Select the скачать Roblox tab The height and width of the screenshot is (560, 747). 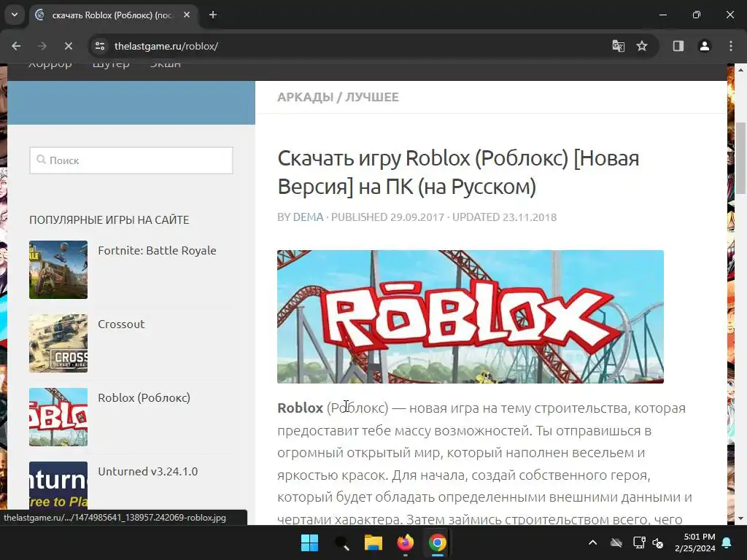pyautogui.click(x=112, y=15)
